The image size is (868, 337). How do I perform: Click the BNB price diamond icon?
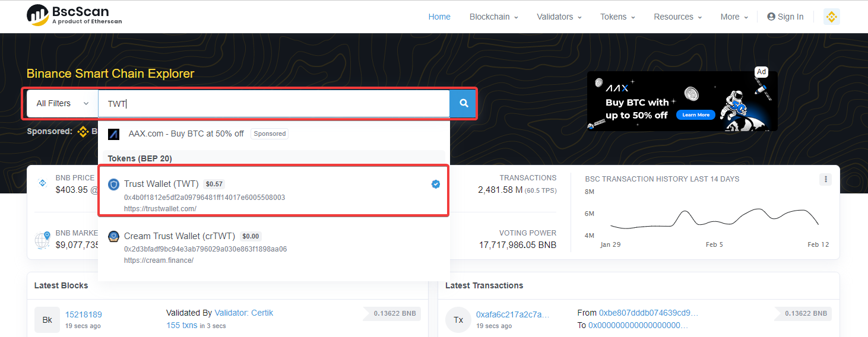(42, 183)
